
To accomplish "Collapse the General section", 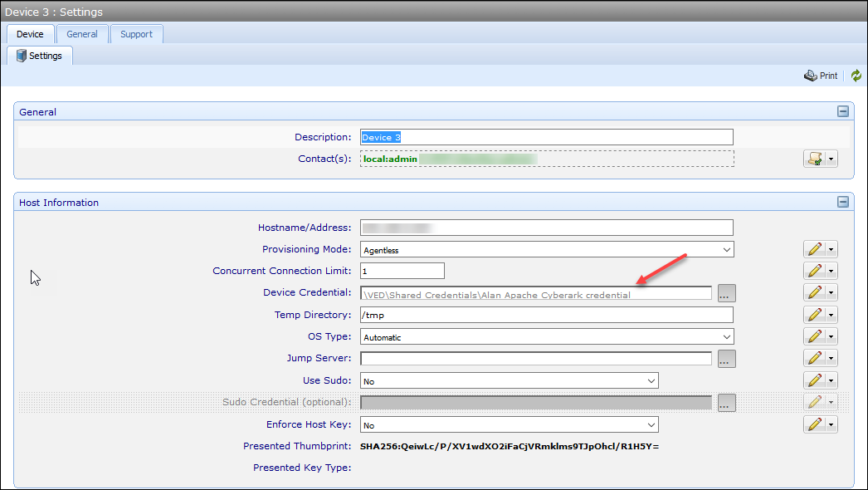I will (x=842, y=112).
